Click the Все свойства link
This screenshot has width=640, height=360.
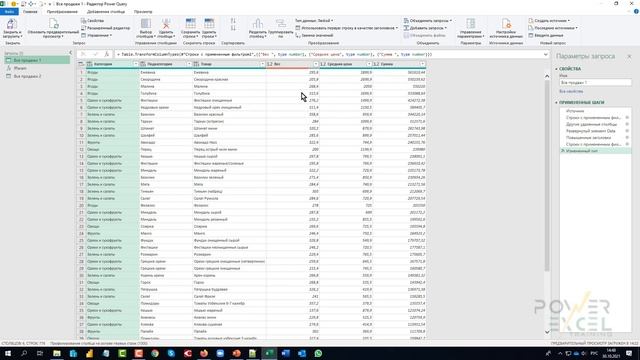tap(571, 91)
